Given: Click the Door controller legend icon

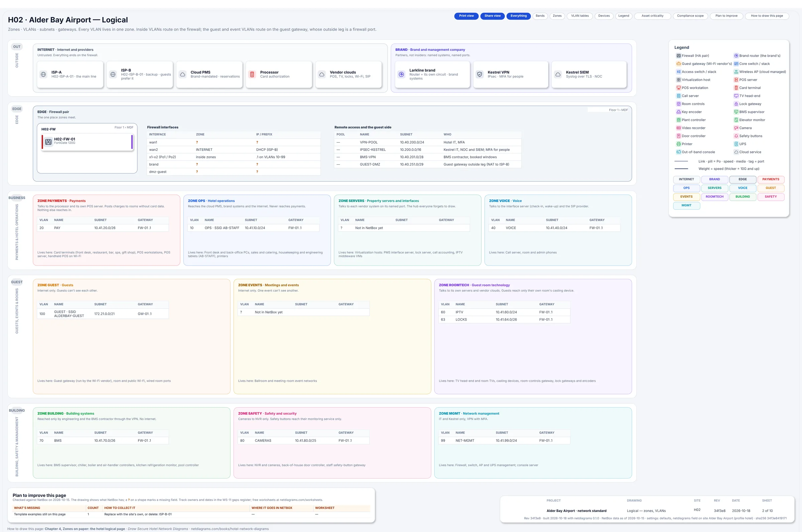Looking at the screenshot, I should tap(678, 136).
